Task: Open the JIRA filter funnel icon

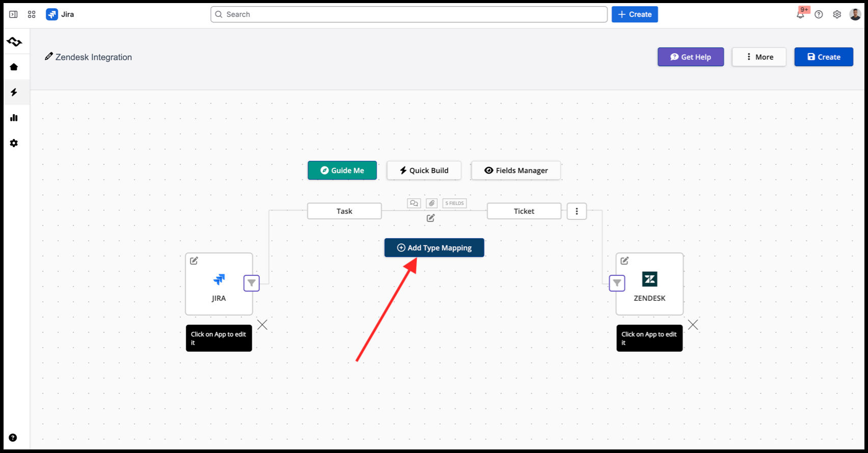Action: (x=252, y=283)
